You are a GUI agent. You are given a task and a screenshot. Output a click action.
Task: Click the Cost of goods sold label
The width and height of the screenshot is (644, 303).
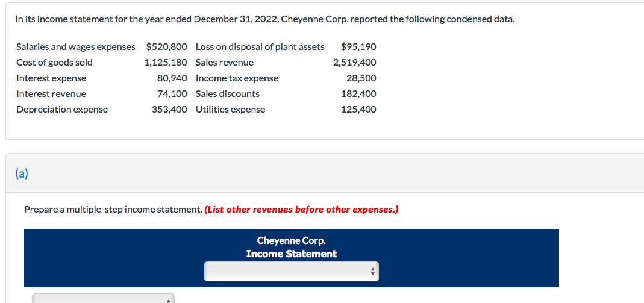pos(54,63)
